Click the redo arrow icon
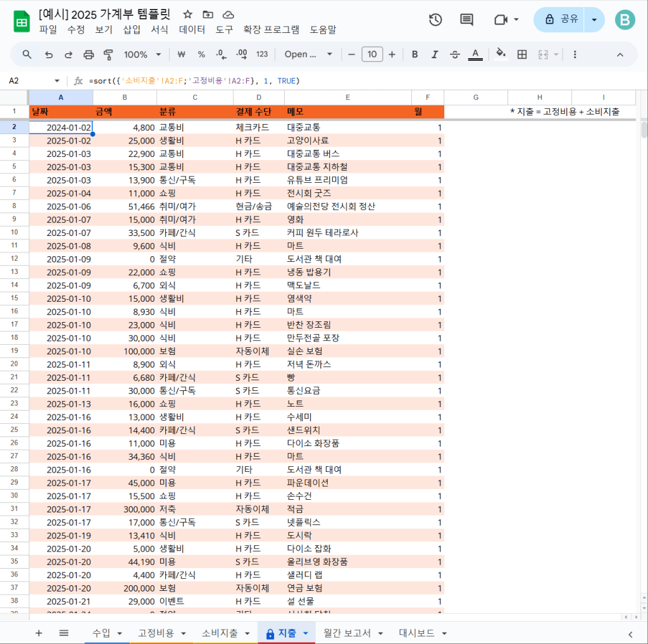 click(68, 54)
